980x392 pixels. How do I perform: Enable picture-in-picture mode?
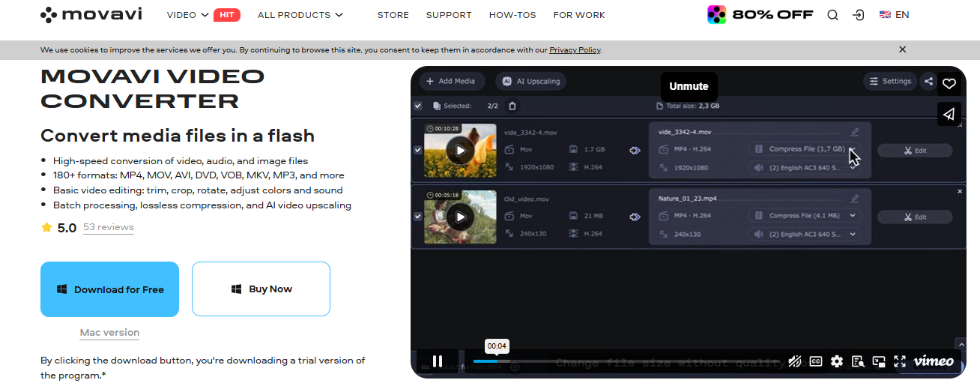879,361
